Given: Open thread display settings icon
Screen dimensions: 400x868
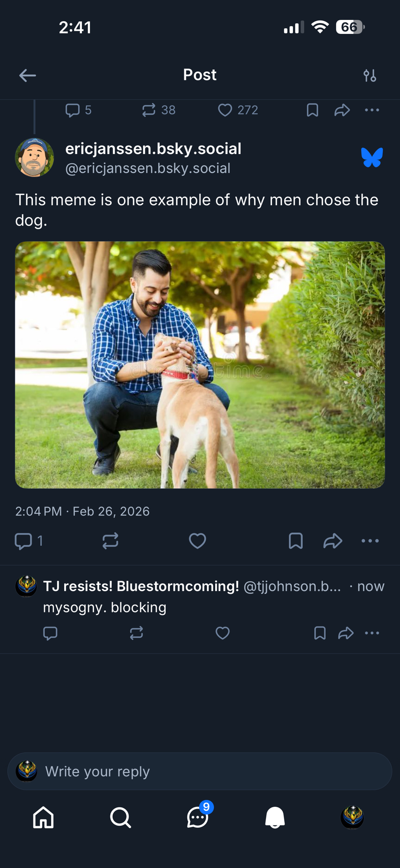Looking at the screenshot, I should 370,76.
